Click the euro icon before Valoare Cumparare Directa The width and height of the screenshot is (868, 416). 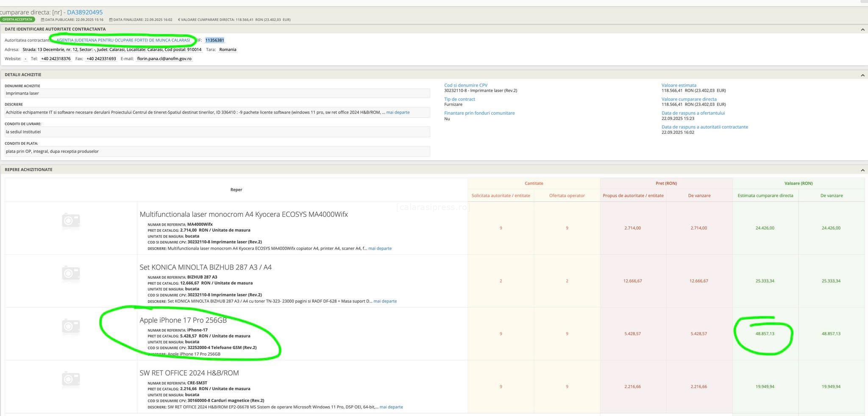[179, 20]
